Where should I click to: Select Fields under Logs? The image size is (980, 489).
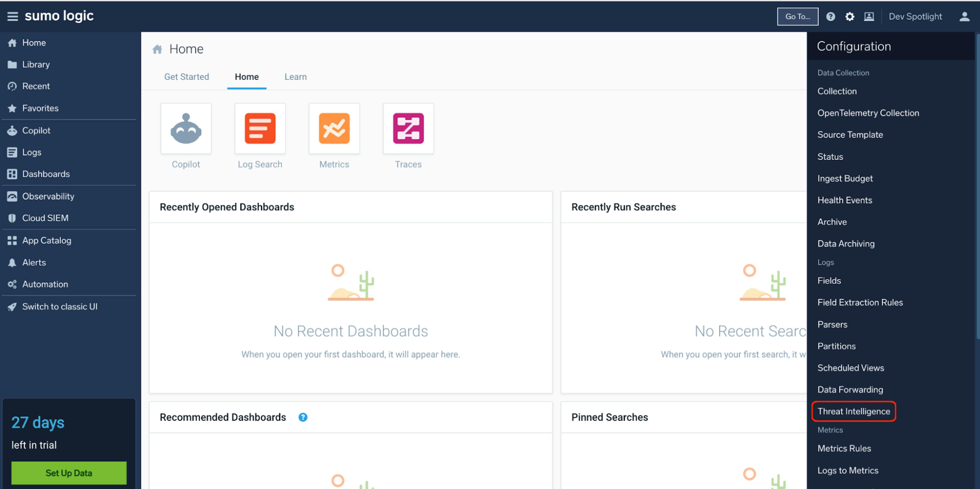829,281
